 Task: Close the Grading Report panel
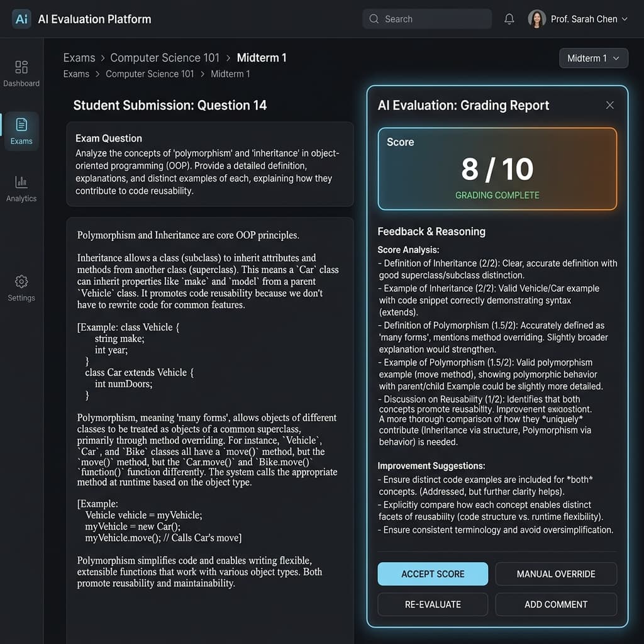tap(610, 105)
